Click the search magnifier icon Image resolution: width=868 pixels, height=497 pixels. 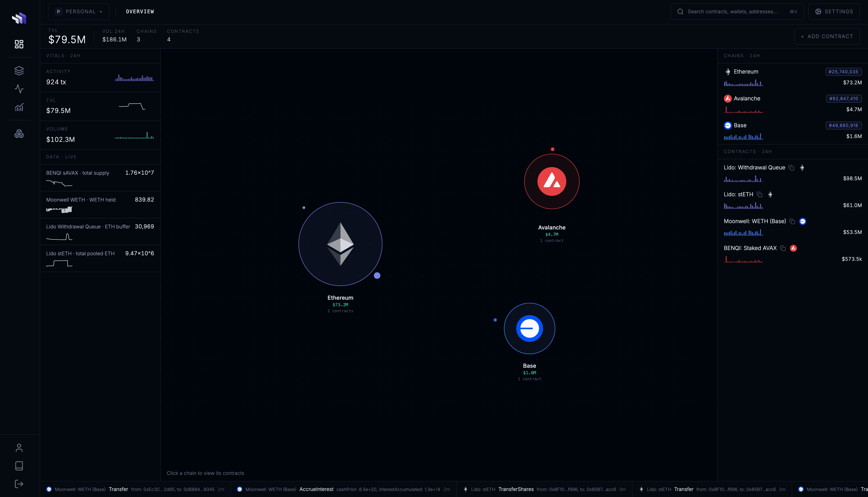680,12
